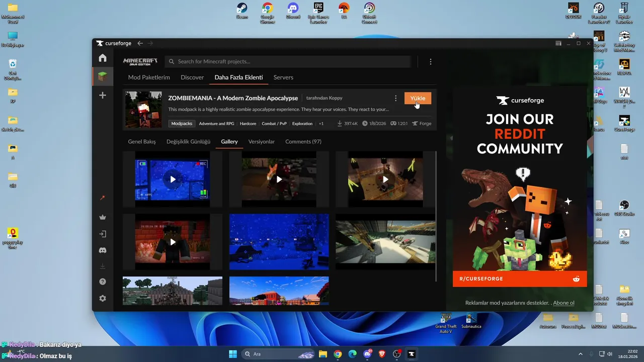
Task: Open CurseForge settings gear icon
Action: point(103,298)
